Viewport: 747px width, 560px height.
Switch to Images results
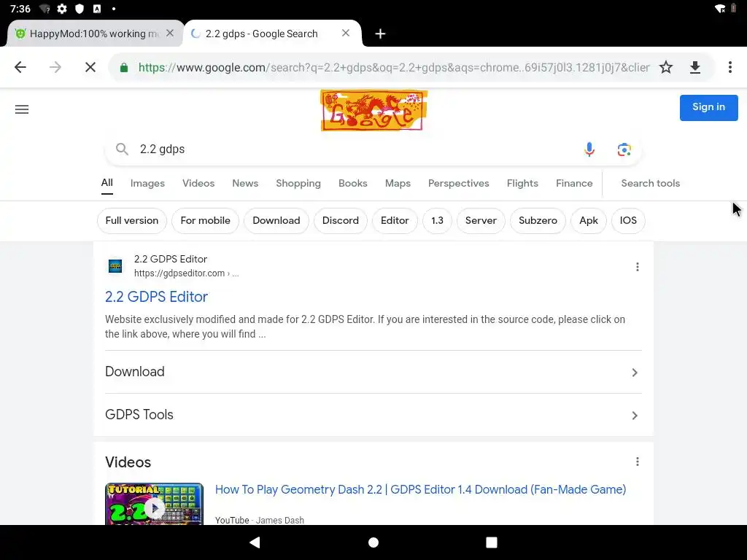point(147,183)
